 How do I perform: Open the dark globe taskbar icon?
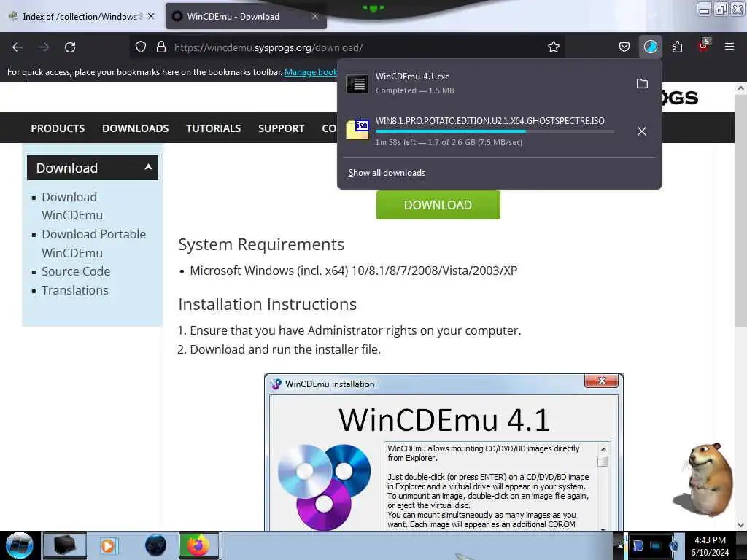click(155, 545)
